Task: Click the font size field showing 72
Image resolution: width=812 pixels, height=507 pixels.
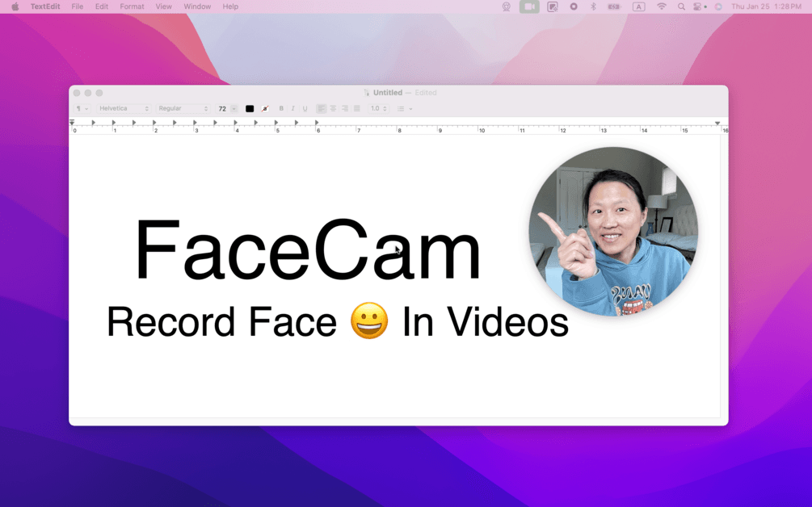Action: (x=223, y=108)
